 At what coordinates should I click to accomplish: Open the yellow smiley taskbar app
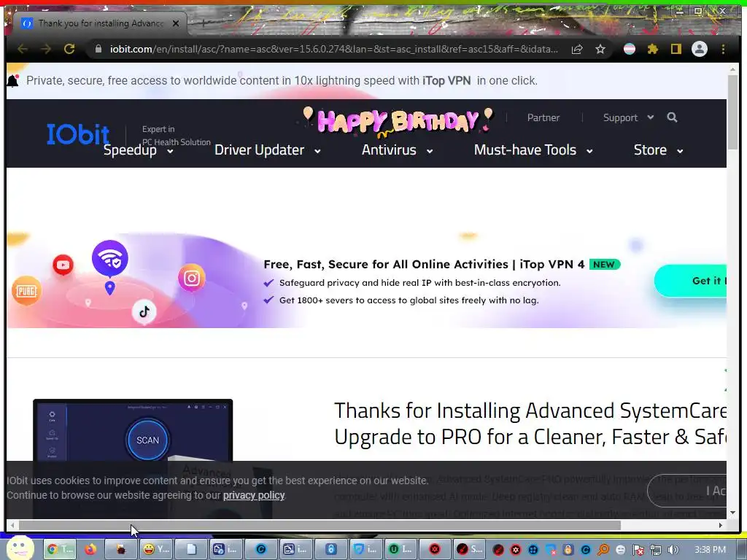click(156, 549)
